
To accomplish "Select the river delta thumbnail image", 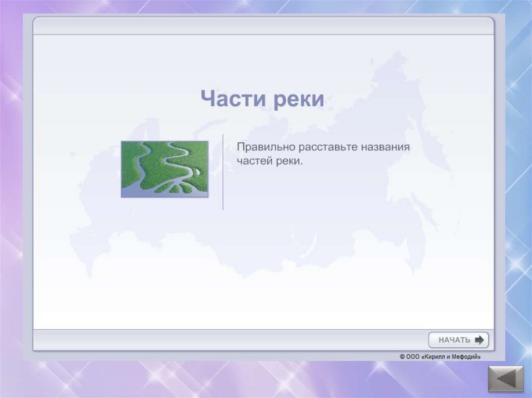I will click(x=165, y=169).
